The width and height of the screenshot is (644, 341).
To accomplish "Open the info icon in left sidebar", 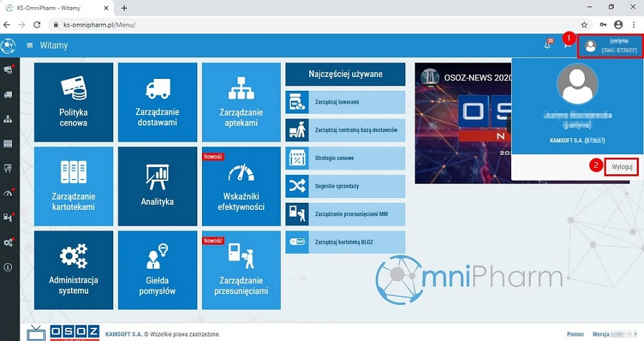I will click(8, 267).
